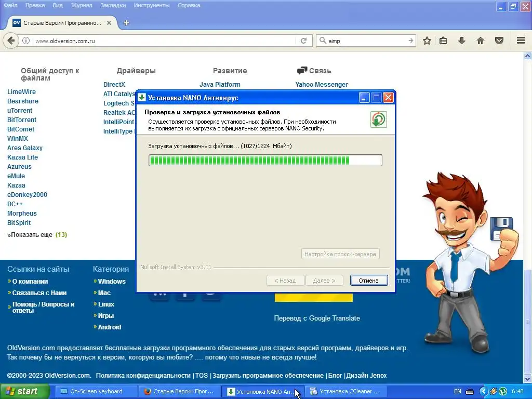Open the downloads arrow icon
Viewport: 532px width, 399px height.
pyautogui.click(x=461, y=41)
